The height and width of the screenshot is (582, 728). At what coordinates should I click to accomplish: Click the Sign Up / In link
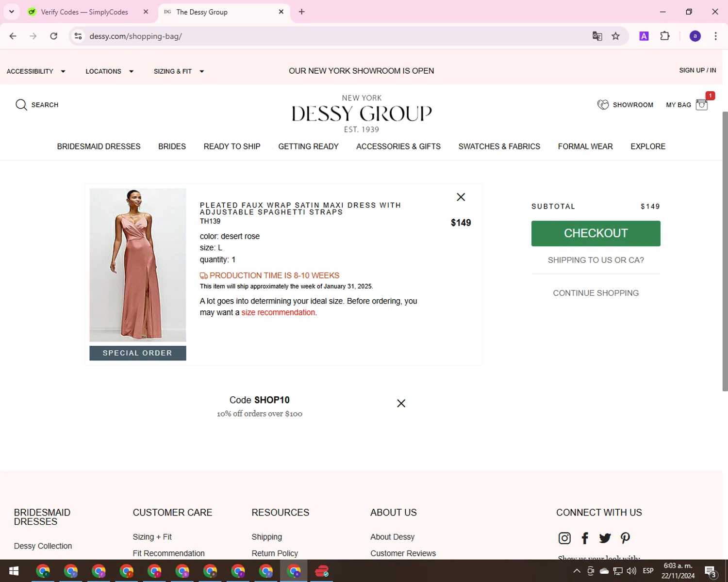coord(697,70)
